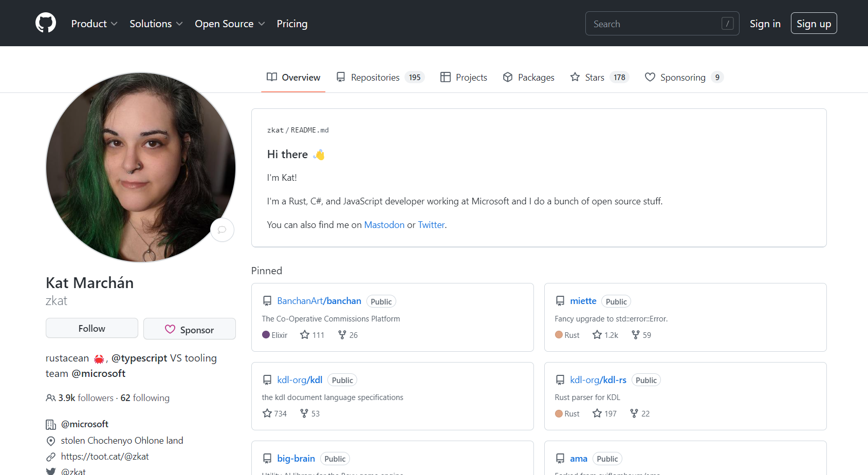This screenshot has height=475, width=868.
Task: Go to the Pricing page
Action: (x=292, y=24)
